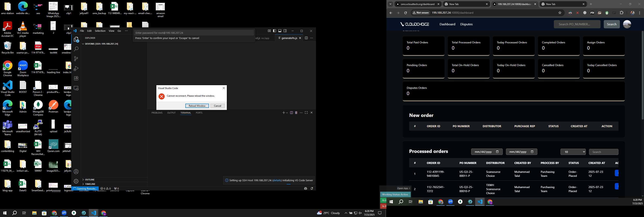
Task: Open Windows notification center icon
Action: tap(380, 213)
